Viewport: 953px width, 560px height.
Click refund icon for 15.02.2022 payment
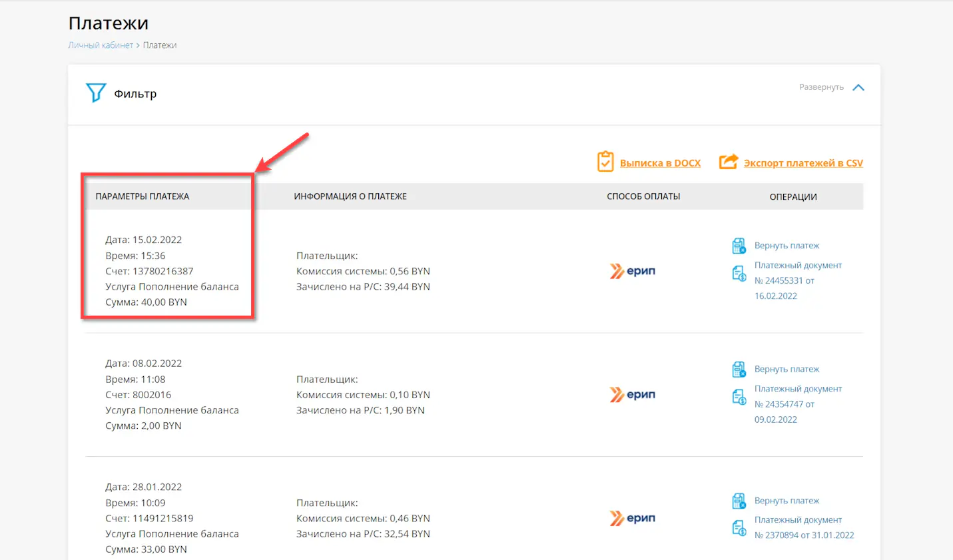pos(739,246)
